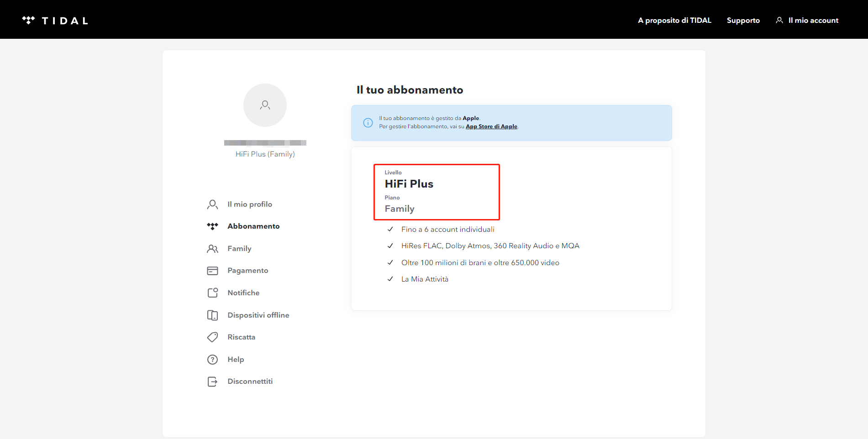
Task: Click the bold Apple word in banner
Action: [471, 118]
